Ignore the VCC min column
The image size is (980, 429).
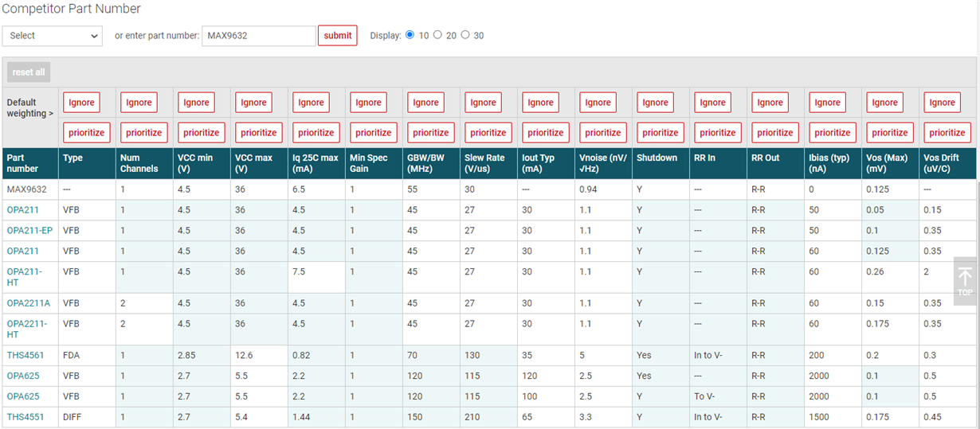pos(196,103)
